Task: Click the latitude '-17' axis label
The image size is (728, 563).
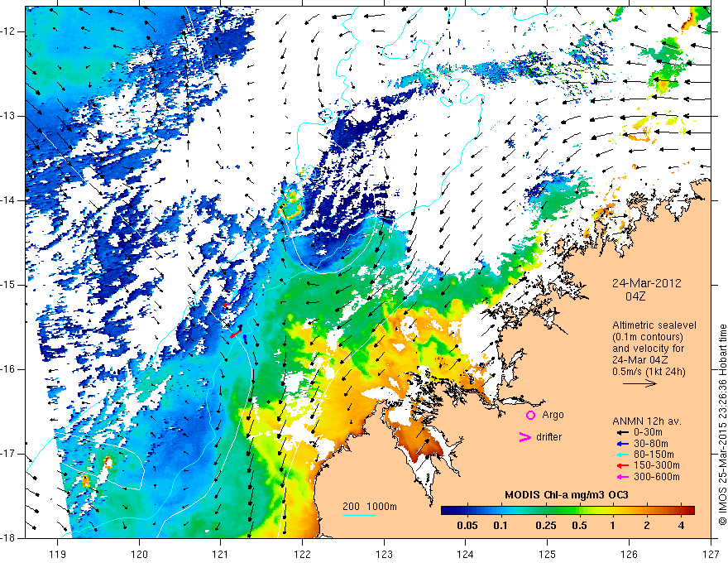Action: (x=9, y=454)
